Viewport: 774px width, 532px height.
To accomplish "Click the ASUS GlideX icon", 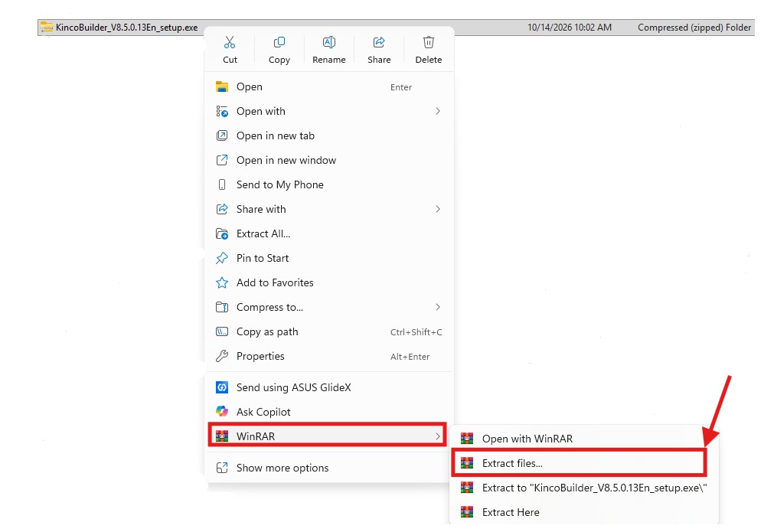I will (222, 387).
